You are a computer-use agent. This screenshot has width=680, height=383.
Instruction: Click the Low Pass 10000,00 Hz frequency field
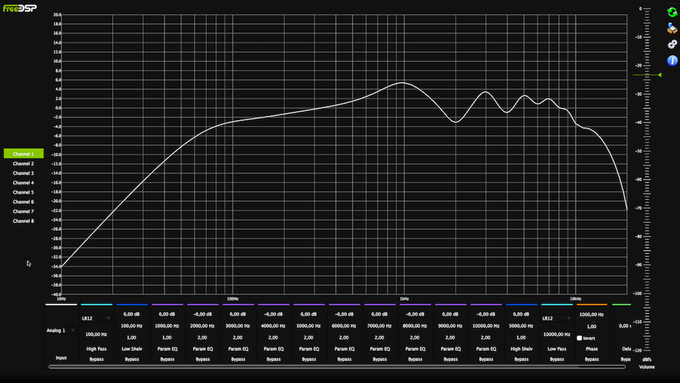point(557,334)
